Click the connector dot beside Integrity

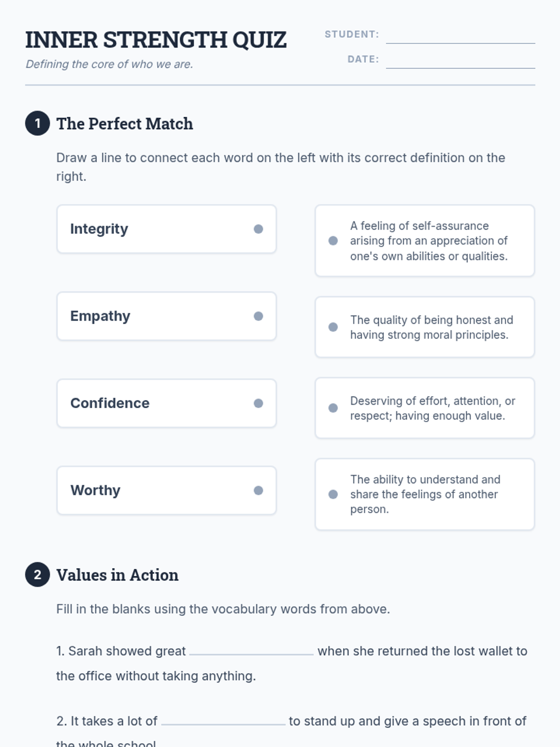click(x=258, y=229)
